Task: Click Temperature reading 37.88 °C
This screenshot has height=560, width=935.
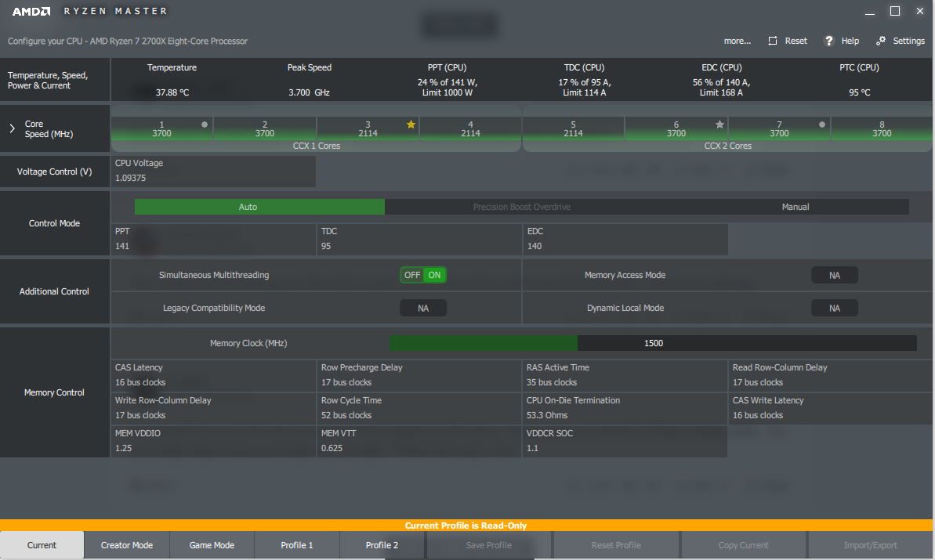Action: 172,92
